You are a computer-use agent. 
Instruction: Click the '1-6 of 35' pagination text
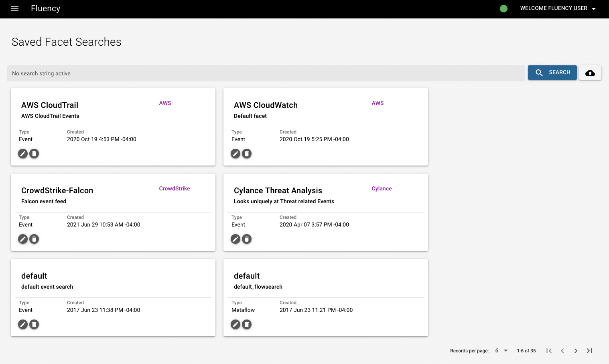526,351
